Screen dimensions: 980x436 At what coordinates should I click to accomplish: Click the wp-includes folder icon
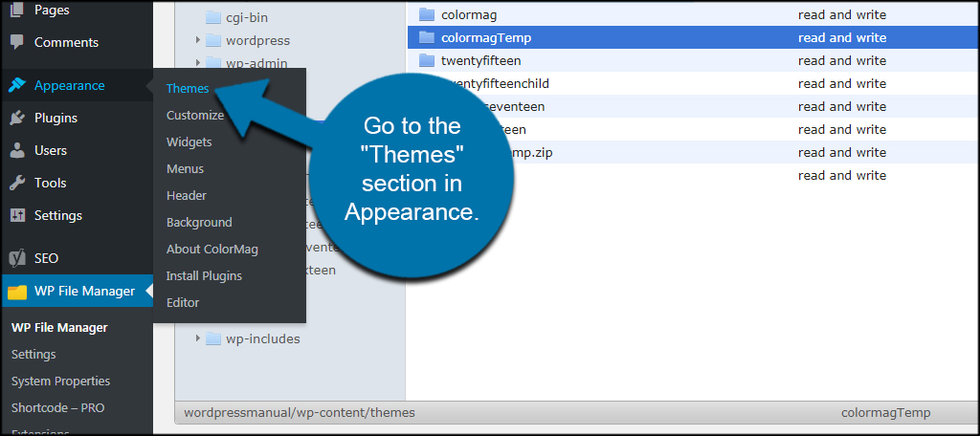pos(213,338)
